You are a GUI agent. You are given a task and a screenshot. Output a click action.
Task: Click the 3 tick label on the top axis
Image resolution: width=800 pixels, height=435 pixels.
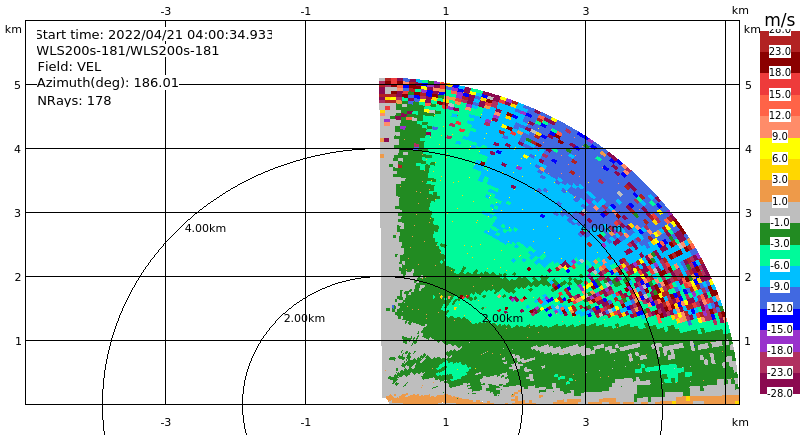coord(586,11)
